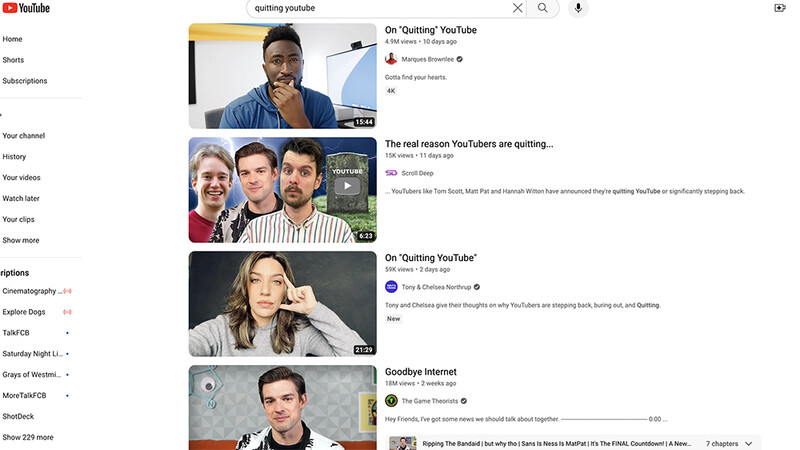Image resolution: width=800 pixels, height=450 pixels.
Task: Click 59K views 2 days ago metadata
Action: tap(417, 269)
